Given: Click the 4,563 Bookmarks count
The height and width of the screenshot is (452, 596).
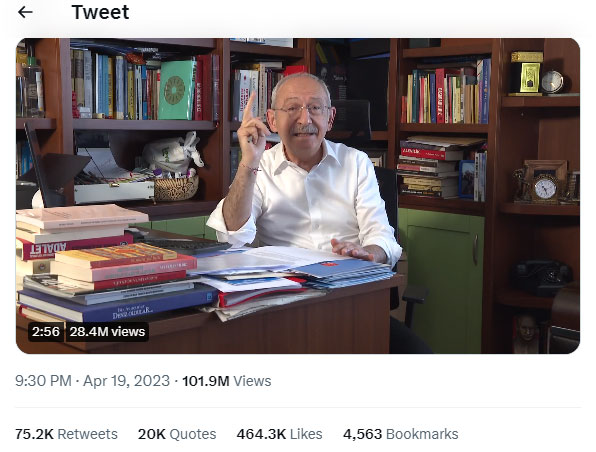Looking at the screenshot, I should pyautogui.click(x=401, y=434).
